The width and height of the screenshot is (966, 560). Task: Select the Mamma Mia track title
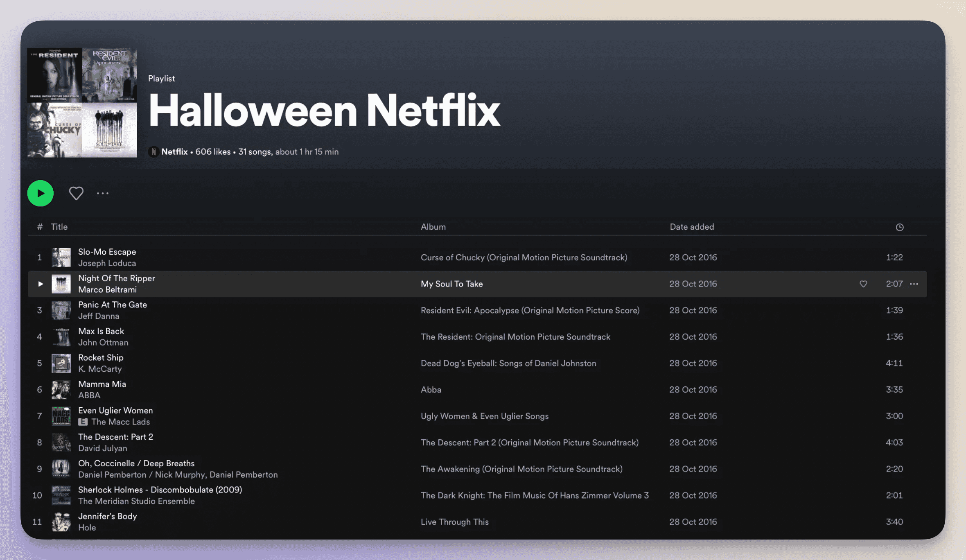(x=102, y=384)
